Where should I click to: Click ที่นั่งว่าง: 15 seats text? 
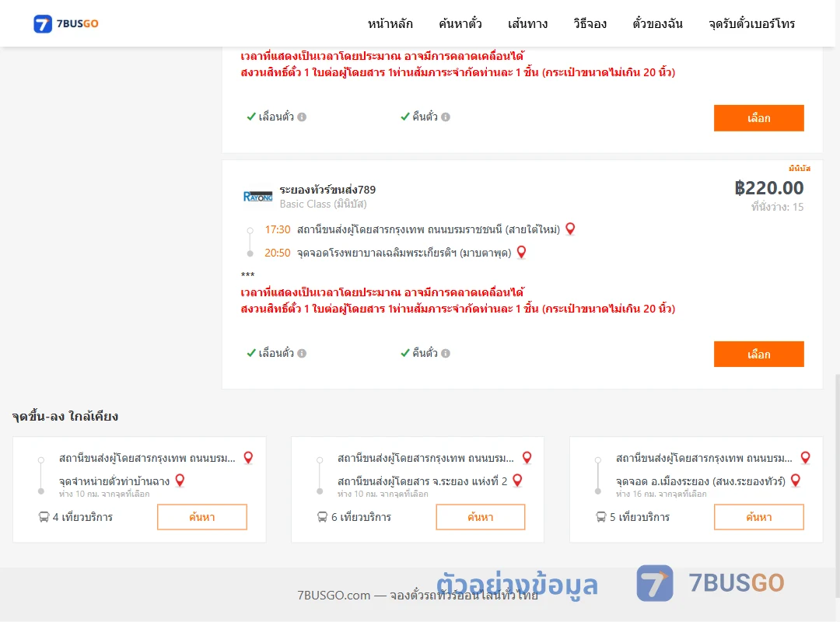point(777,207)
